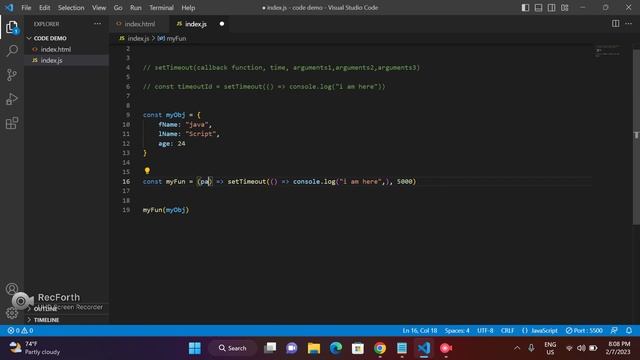Open Microsoft Store from the taskbar
The width and height of the screenshot is (640, 360).
(358, 348)
